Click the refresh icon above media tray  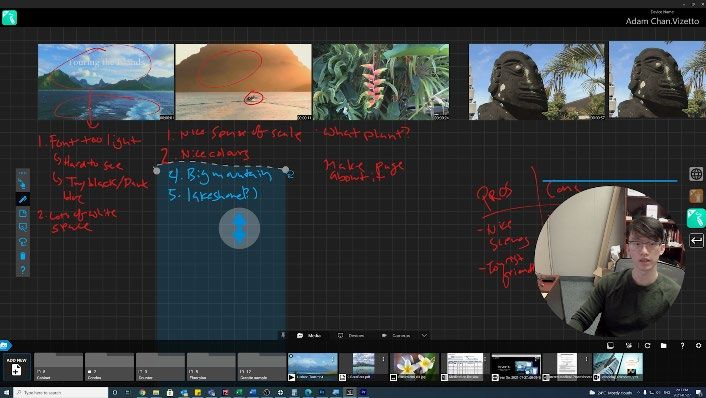[x=647, y=345]
